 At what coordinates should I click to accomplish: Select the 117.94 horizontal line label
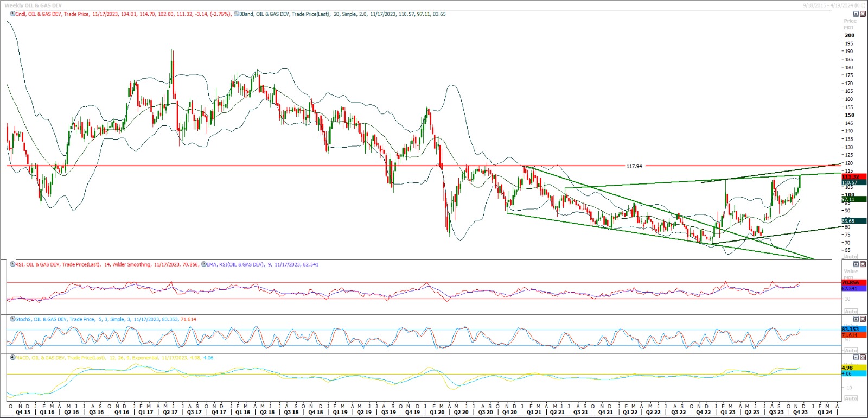(x=634, y=166)
